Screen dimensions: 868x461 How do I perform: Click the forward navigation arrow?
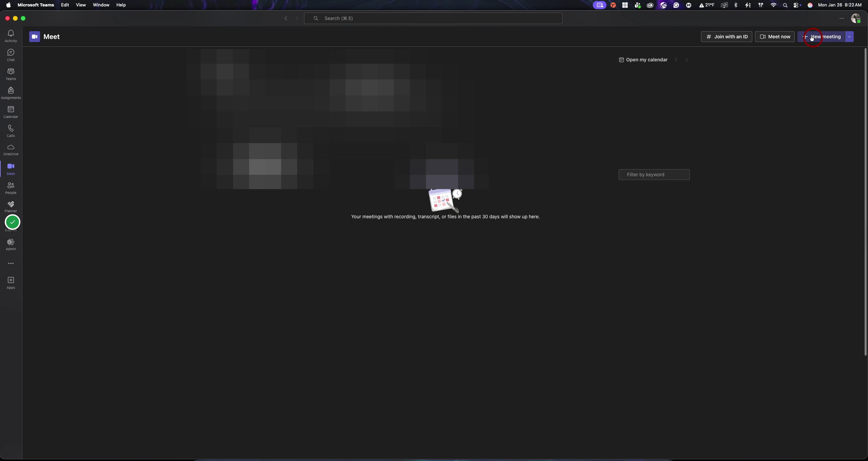pos(297,18)
